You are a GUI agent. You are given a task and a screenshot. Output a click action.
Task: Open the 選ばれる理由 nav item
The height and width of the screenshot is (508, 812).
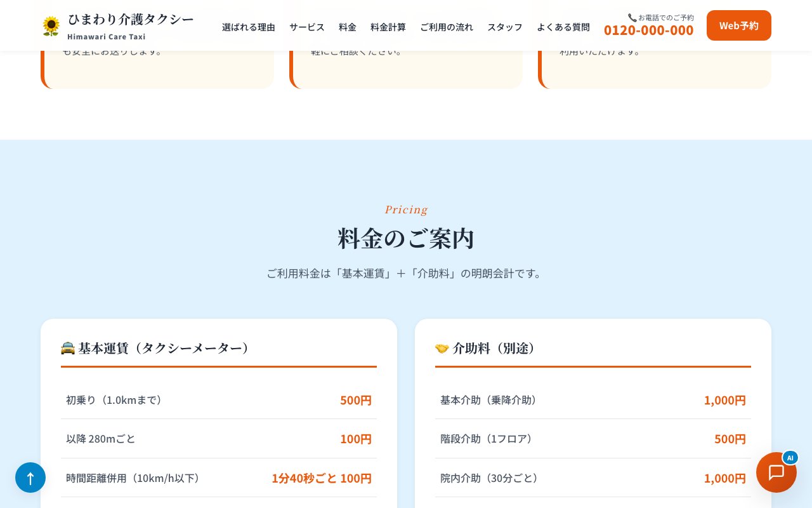(248, 27)
